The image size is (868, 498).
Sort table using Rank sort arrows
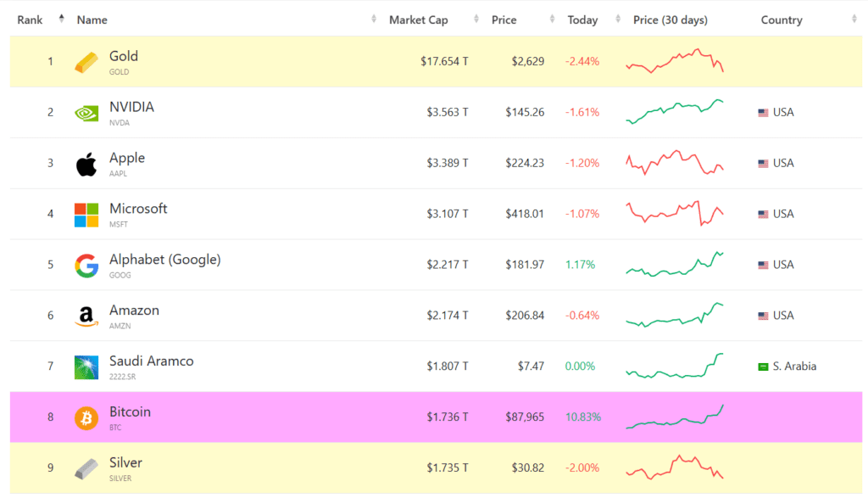point(61,19)
